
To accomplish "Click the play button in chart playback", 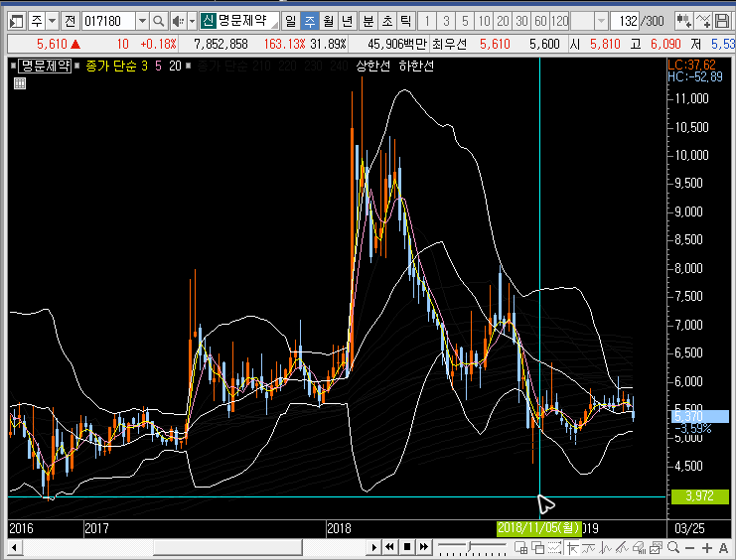I will point(374,547).
